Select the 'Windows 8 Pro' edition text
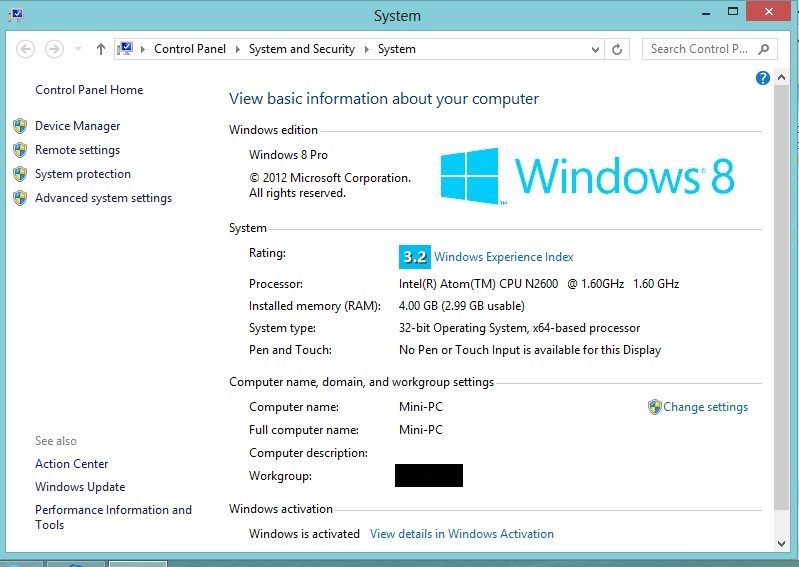799x567 pixels. coord(288,154)
